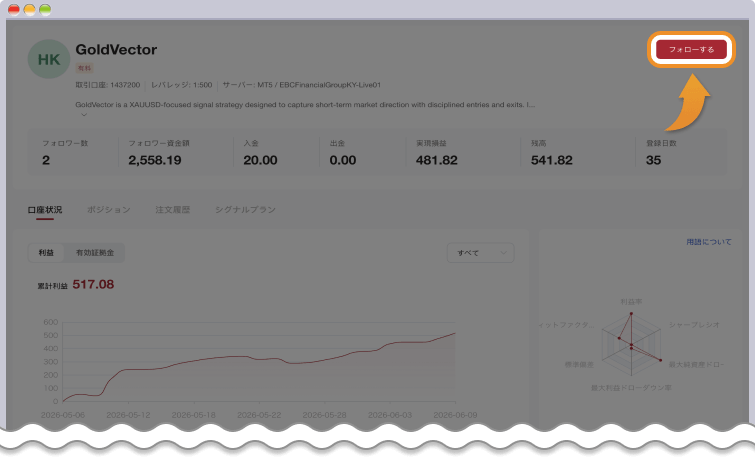Click the 実現損益 value 481.82
This screenshot has height=460, width=755.
[437, 160]
